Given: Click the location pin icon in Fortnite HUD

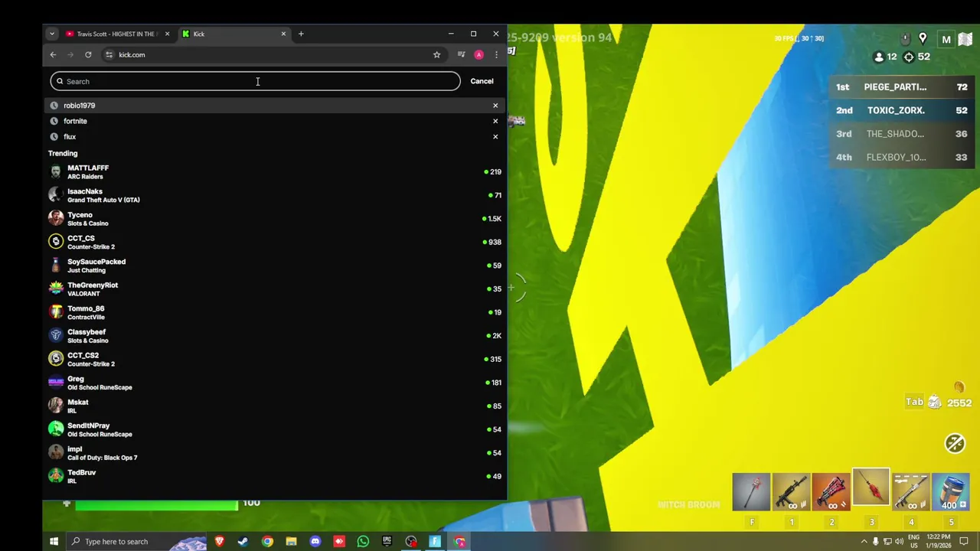Looking at the screenshot, I should click(923, 38).
